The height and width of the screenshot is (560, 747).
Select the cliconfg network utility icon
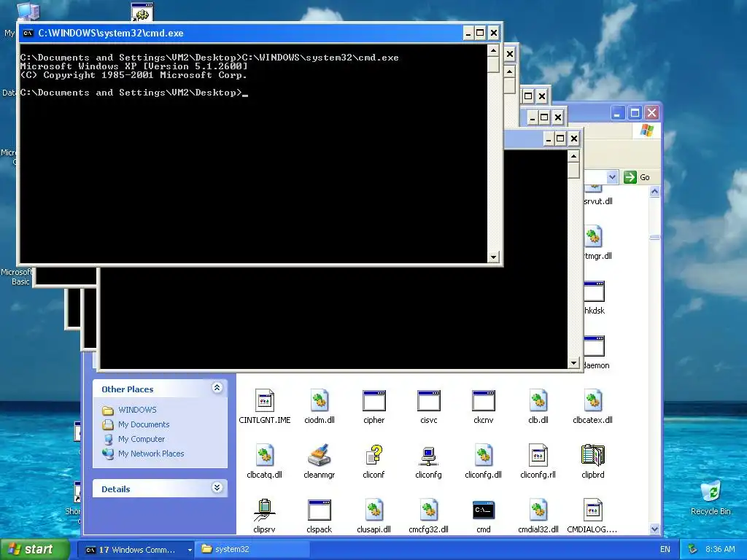[x=429, y=456]
